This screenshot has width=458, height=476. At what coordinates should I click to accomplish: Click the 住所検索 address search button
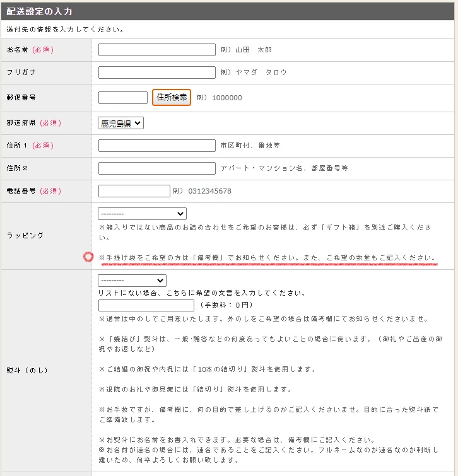pyautogui.click(x=172, y=98)
